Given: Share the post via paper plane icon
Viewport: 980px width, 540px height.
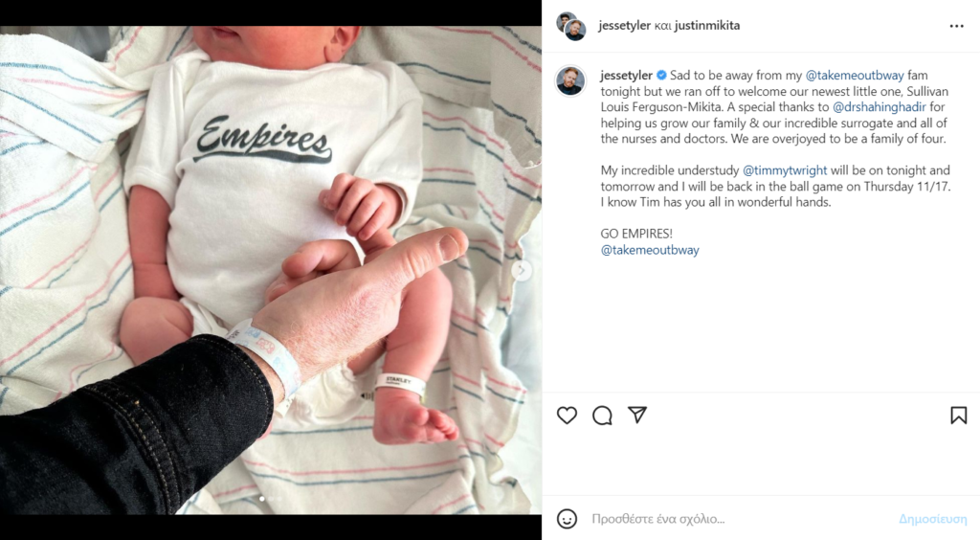Looking at the screenshot, I should [636, 415].
